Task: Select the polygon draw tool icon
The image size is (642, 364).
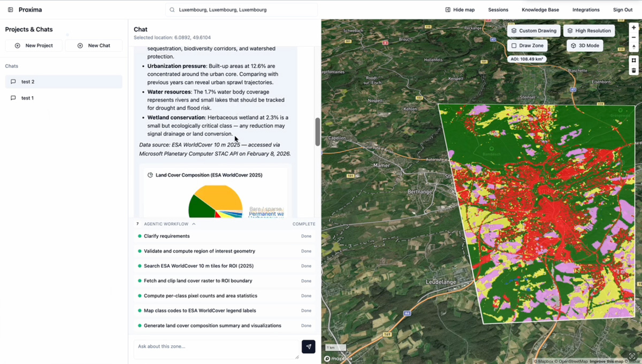Action: point(634,60)
